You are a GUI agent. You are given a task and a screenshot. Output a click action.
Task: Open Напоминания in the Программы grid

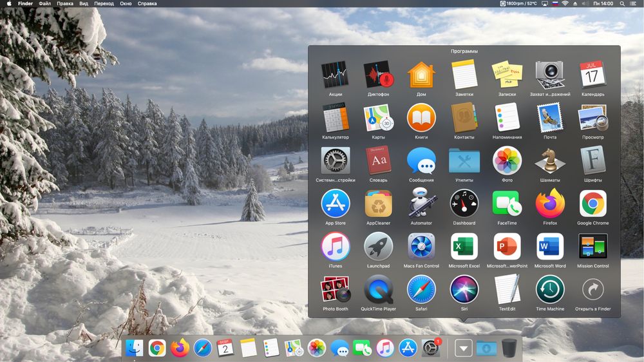(x=507, y=118)
